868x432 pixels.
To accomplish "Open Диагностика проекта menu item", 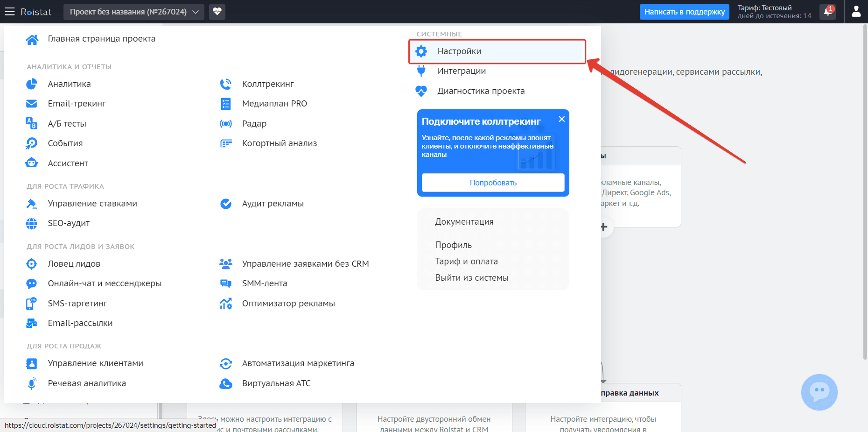I will 481,91.
